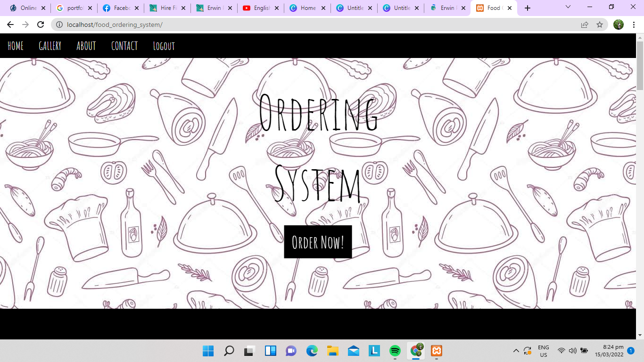Click the page's vertical scrollbar thumb
The width and height of the screenshot is (644, 362).
pyautogui.click(x=640, y=65)
